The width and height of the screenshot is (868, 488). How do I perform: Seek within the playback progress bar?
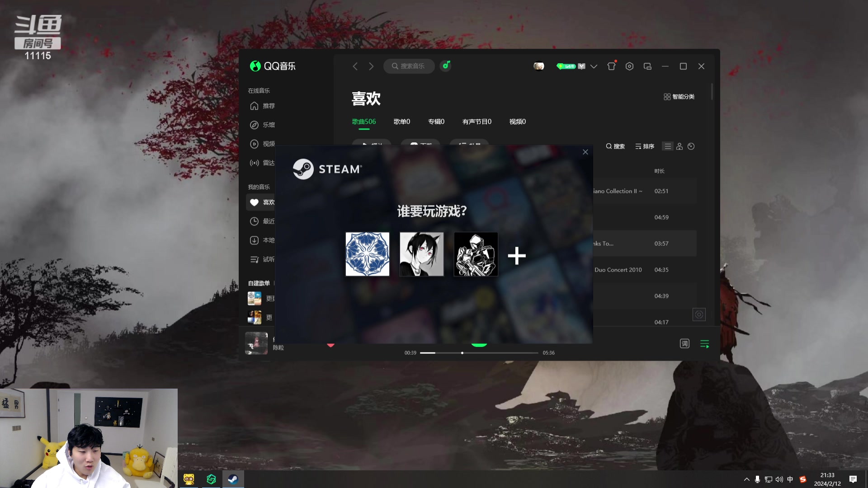point(479,353)
